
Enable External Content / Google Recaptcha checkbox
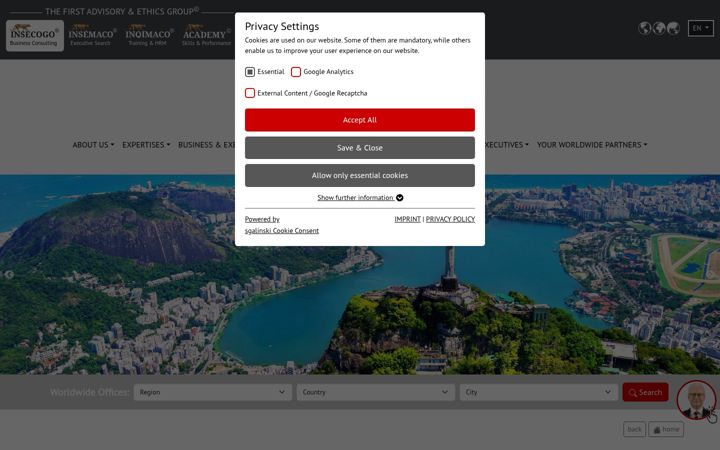coord(250,93)
